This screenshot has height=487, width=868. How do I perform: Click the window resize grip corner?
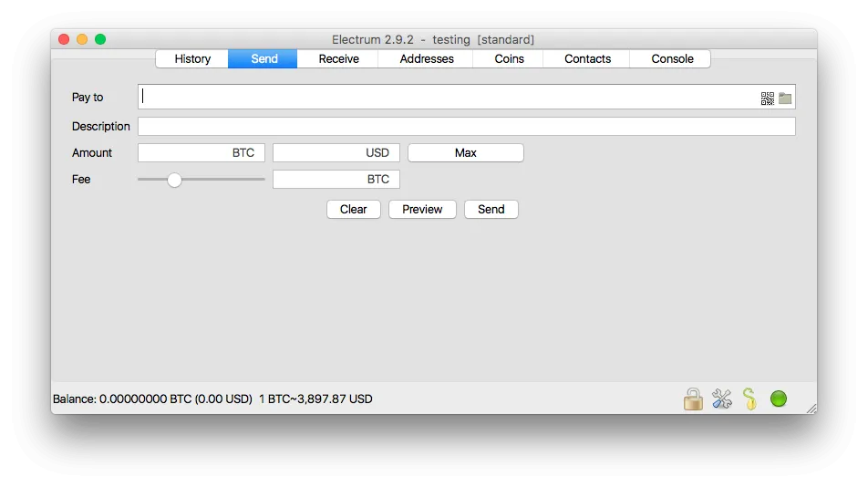[811, 409]
